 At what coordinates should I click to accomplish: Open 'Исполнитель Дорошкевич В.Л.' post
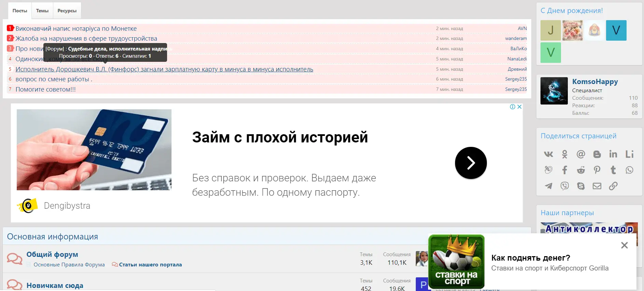(164, 69)
